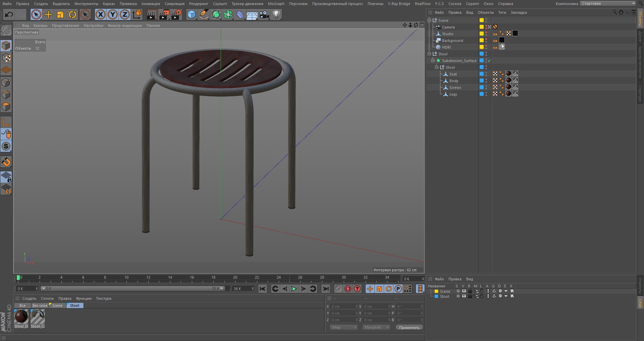Screen dimensions: 644x341
Task: Add a Light object
Action: [276, 15]
